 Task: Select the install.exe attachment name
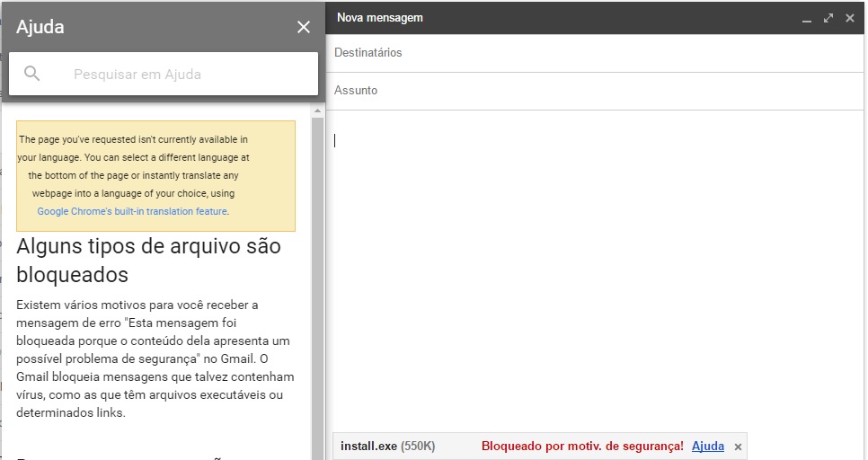tap(368, 447)
